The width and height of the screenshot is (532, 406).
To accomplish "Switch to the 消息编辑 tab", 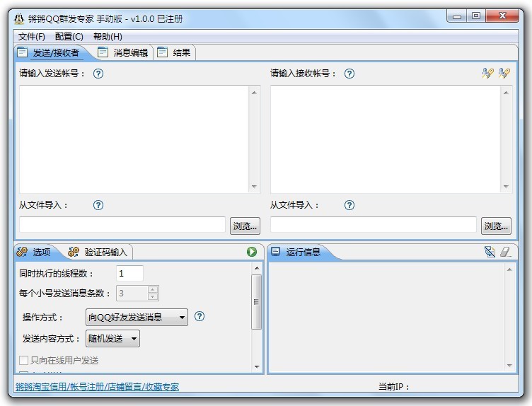I will tap(124, 52).
